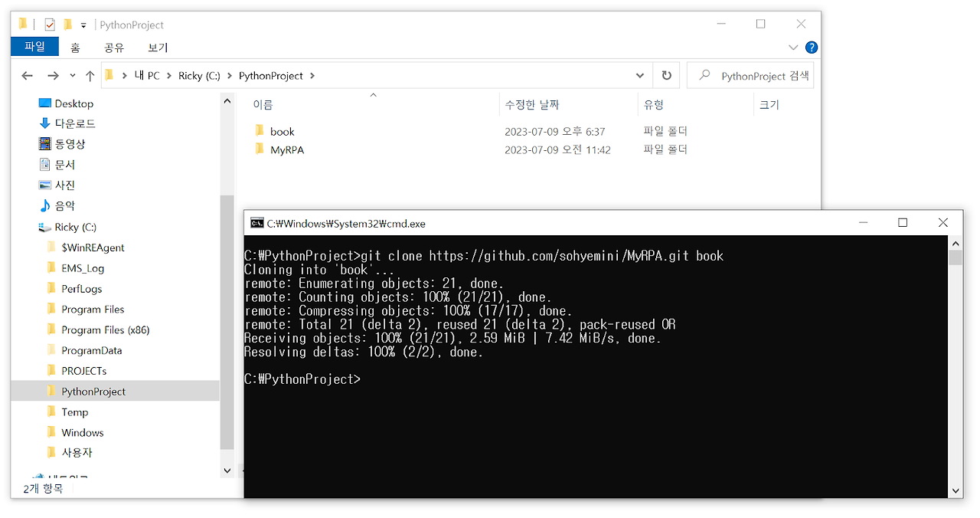The height and width of the screenshot is (518, 980).
Task: Click the ProgramData folder icon
Action: [x=51, y=350]
